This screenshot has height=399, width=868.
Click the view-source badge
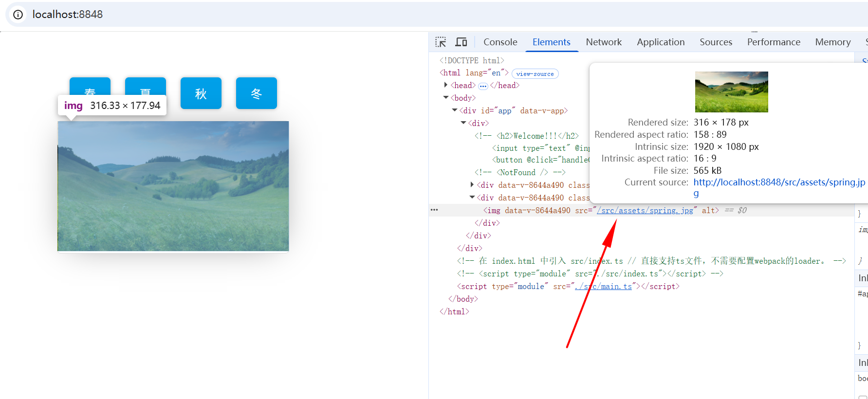point(535,74)
